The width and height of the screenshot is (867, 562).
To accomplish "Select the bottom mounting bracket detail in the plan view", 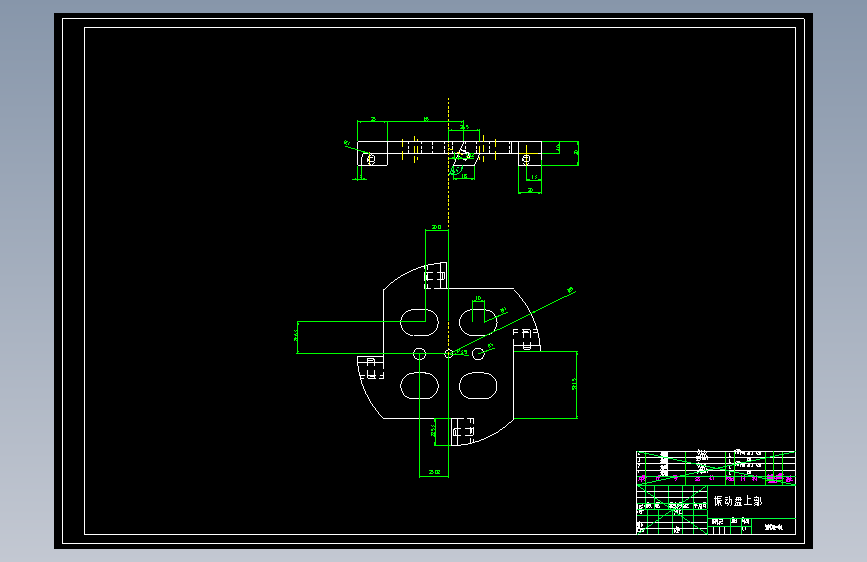I will click(x=462, y=431).
